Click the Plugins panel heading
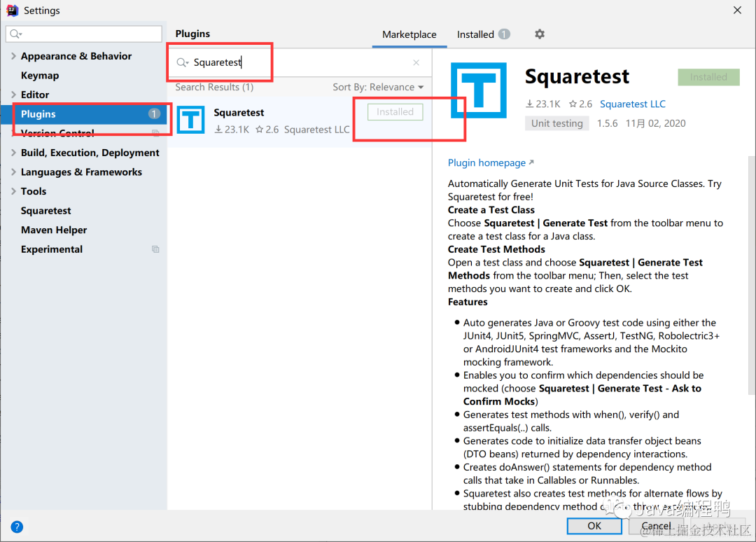 [193, 34]
